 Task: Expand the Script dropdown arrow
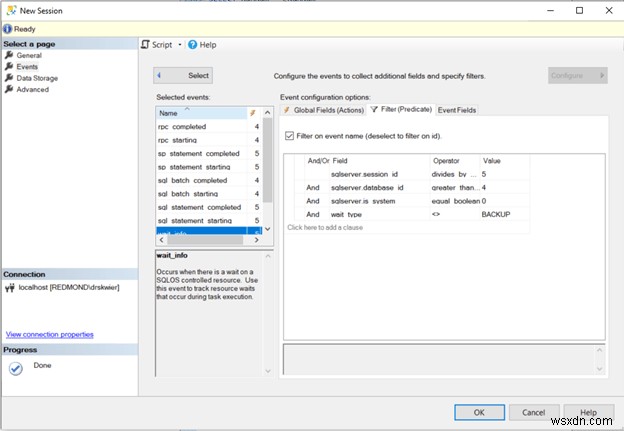click(x=180, y=45)
